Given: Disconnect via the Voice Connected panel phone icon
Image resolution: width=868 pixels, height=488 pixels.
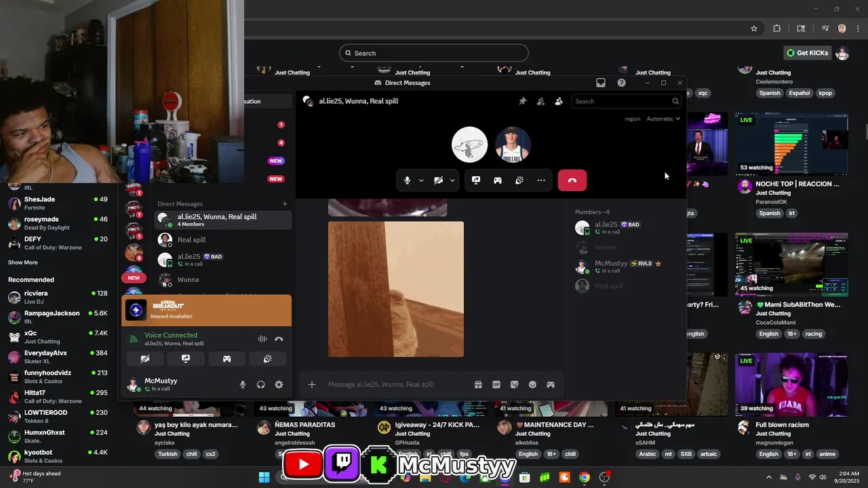Looking at the screenshot, I should pos(279,339).
